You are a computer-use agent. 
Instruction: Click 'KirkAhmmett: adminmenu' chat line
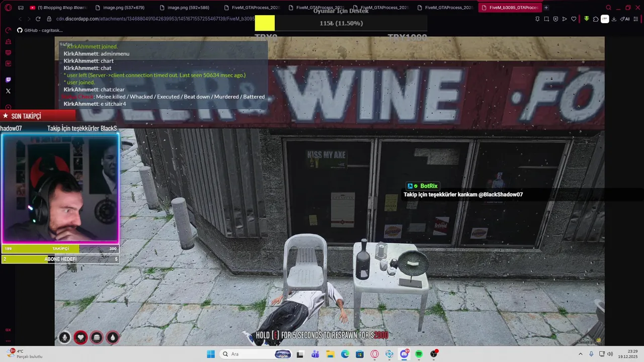coord(97,54)
